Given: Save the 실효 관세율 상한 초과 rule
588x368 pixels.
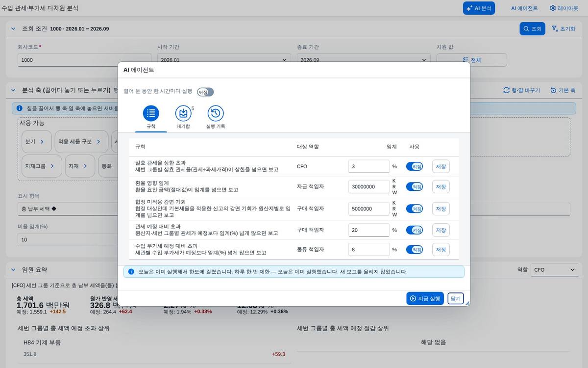Looking at the screenshot, I should (441, 166).
